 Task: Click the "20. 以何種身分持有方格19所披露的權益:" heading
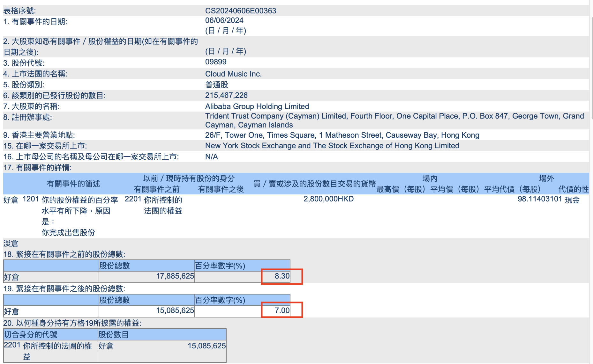(x=72, y=323)
